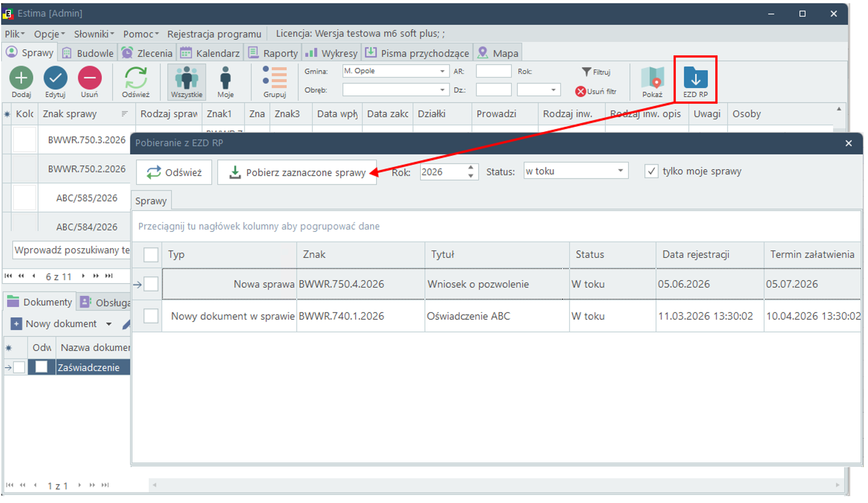Tick checkbox for Oświadczenie ABC row
The width and height of the screenshot is (868, 503).
point(151,316)
